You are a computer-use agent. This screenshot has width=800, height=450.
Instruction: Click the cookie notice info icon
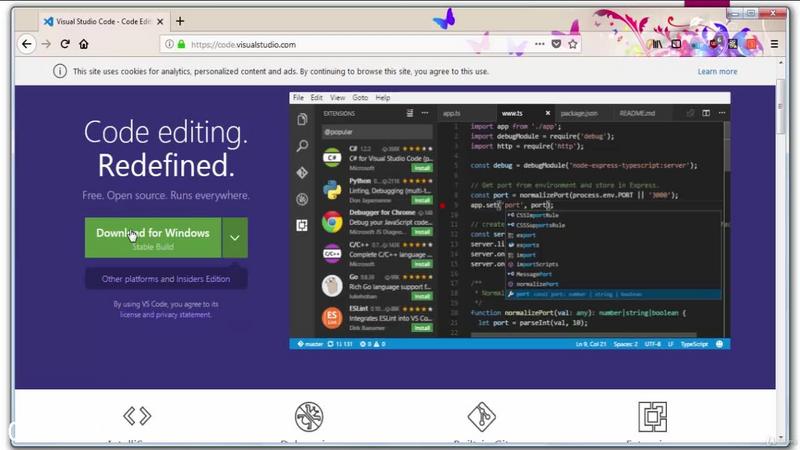[60, 71]
